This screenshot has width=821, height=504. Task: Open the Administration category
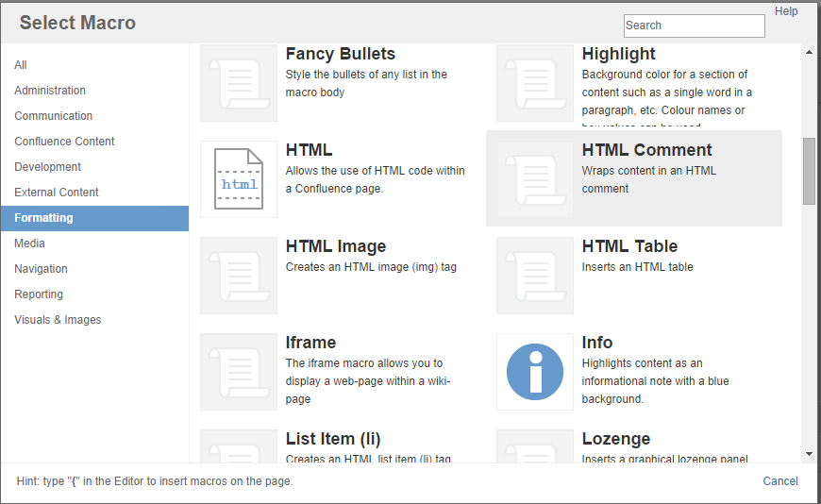94,91
